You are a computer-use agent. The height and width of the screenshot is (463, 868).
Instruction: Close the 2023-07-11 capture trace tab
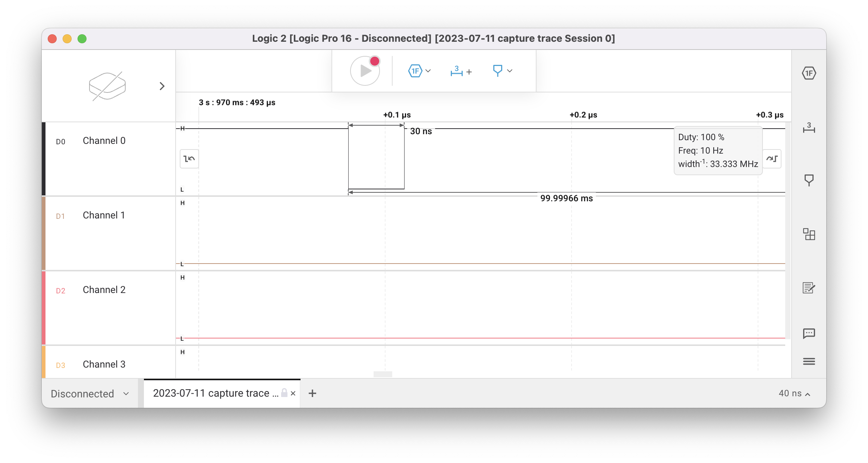click(x=293, y=393)
